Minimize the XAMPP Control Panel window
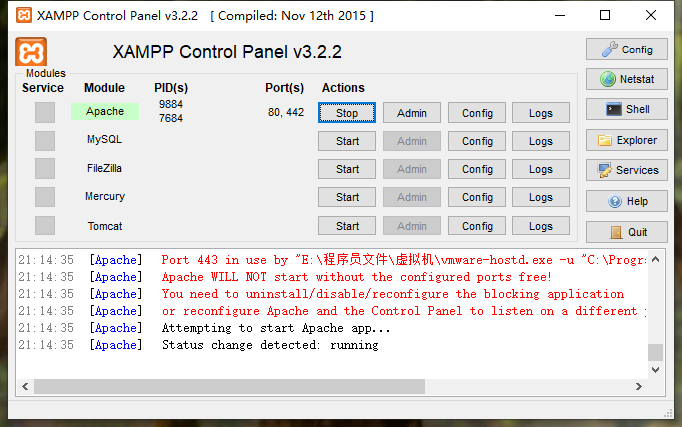This screenshot has width=682, height=427. tap(560, 15)
